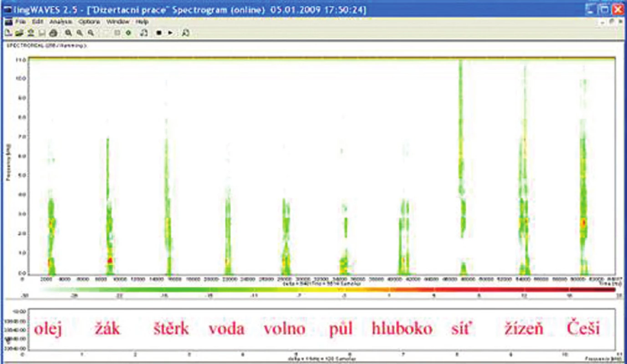Screen dimensions: 627x364
Task: Click the SPECTROGRAM Hamming header label
Action: 46,46
